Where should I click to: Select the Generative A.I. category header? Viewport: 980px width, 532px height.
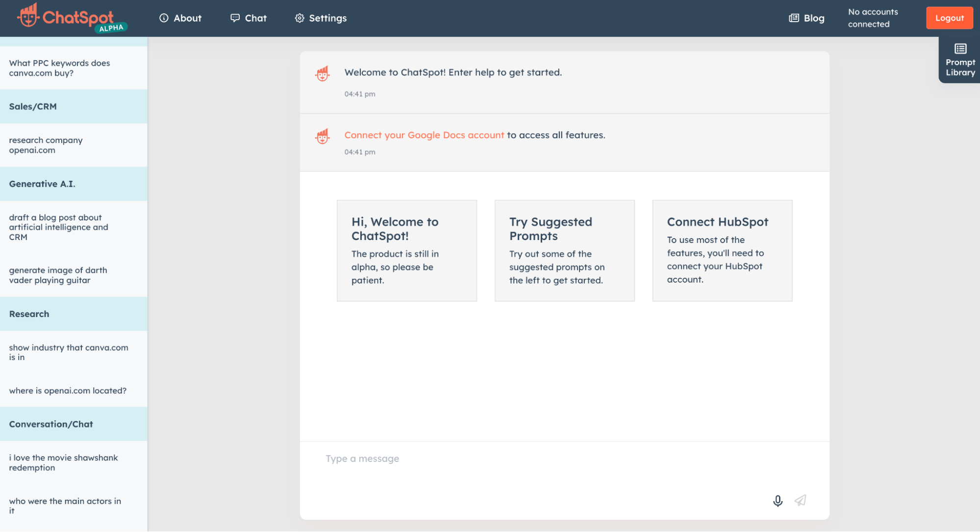pos(74,184)
